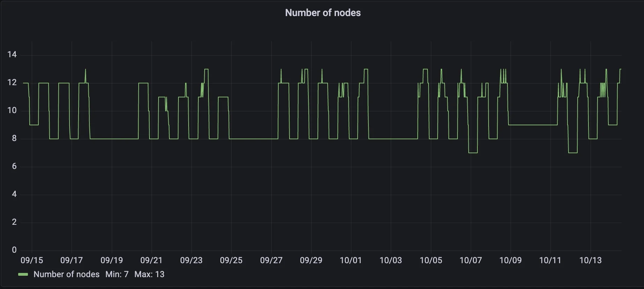The image size is (644, 289).
Task: Click the 14 y-axis tick label
Action: pos(12,54)
